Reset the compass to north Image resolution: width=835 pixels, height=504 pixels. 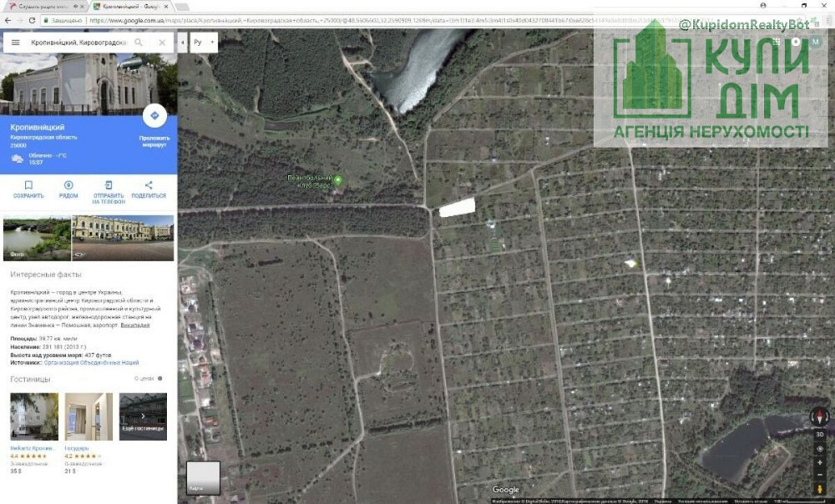pos(820,416)
